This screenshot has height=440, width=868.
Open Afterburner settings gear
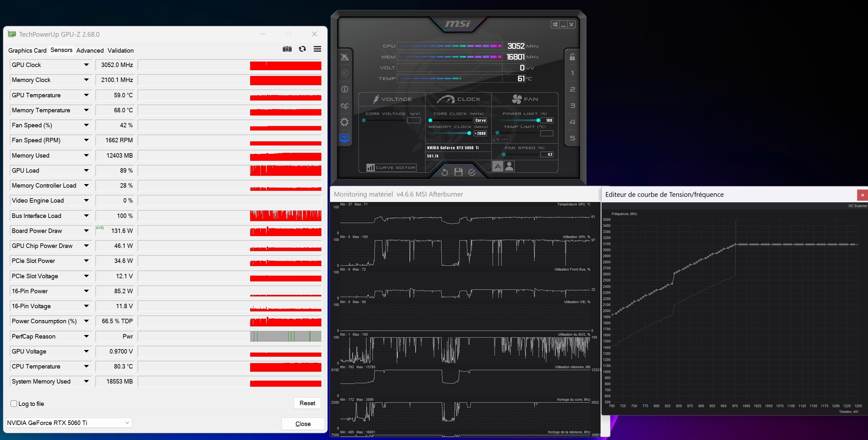[x=344, y=122]
